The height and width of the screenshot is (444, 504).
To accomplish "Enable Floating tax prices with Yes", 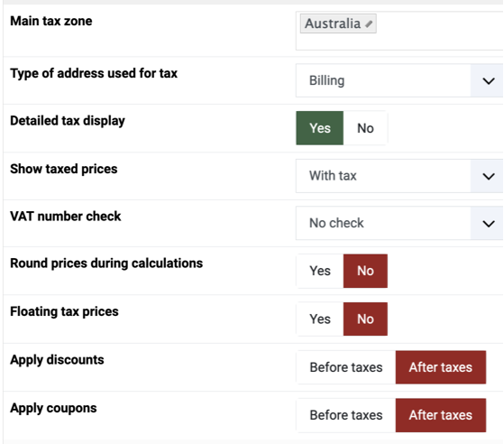I will 320,319.
